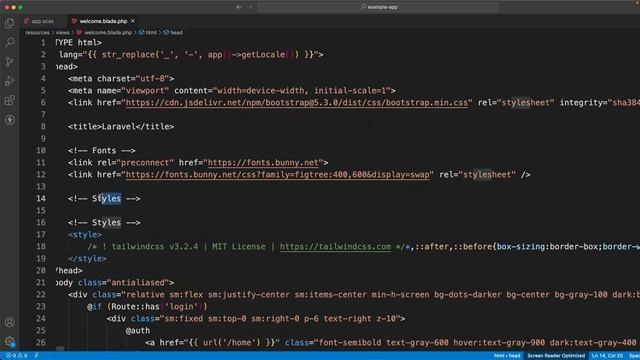The width and height of the screenshot is (640, 360).
Task: Open the https://fonts.bunny.net link on line 11
Action: (x=263, y=163)
